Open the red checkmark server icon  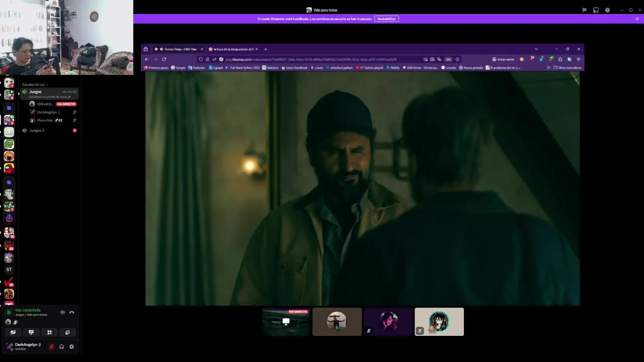pyautogui.click(x=9, y=283)
